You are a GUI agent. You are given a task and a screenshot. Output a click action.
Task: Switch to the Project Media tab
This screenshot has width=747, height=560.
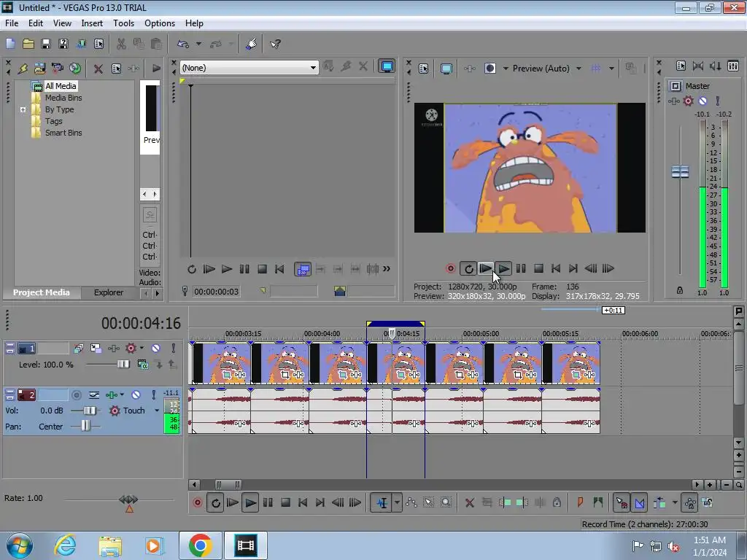pos(42,292)
